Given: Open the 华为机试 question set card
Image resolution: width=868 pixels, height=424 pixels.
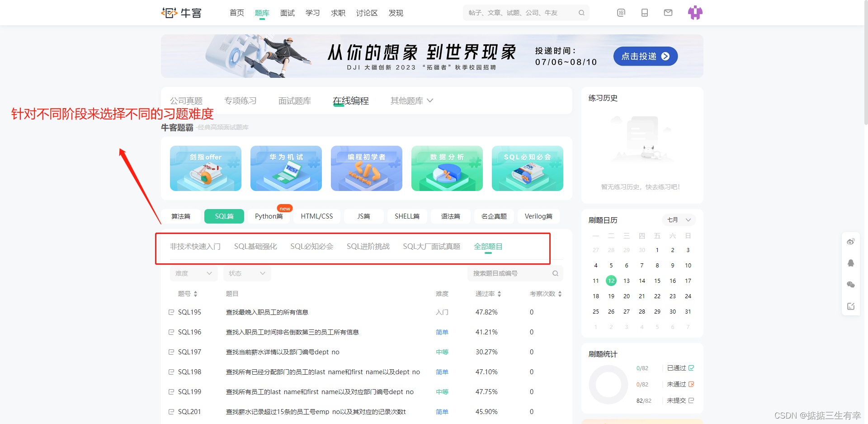Looking at the screenshot, I should [x=286, y=168].
